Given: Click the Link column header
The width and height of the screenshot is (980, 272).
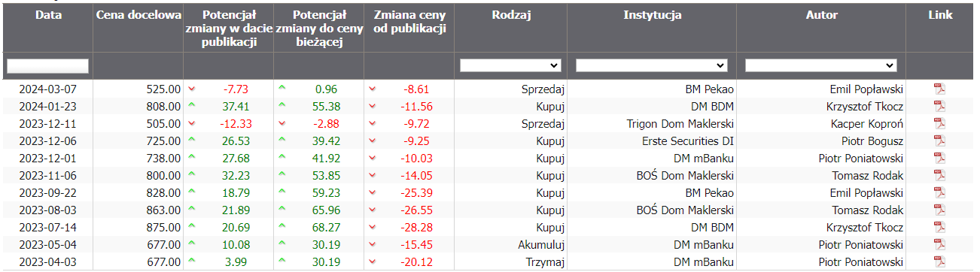Looking at the screenshot, I should tap(940, 15).
